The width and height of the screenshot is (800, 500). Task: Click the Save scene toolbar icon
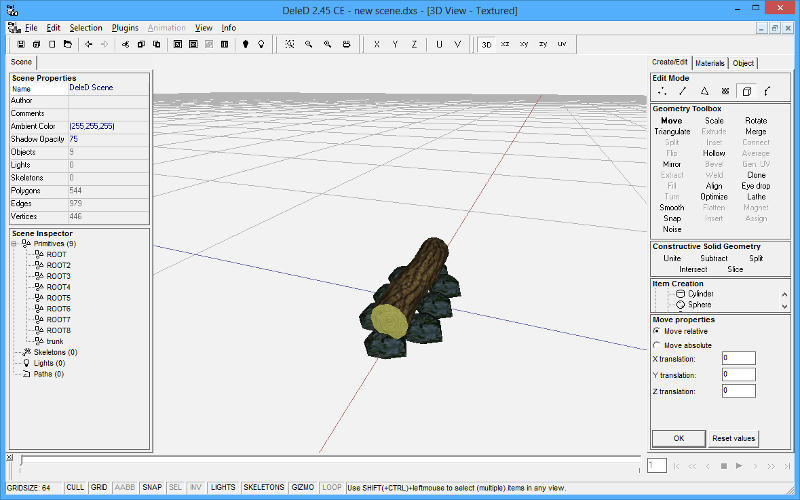pyautogui.click(x=21, y=44)
